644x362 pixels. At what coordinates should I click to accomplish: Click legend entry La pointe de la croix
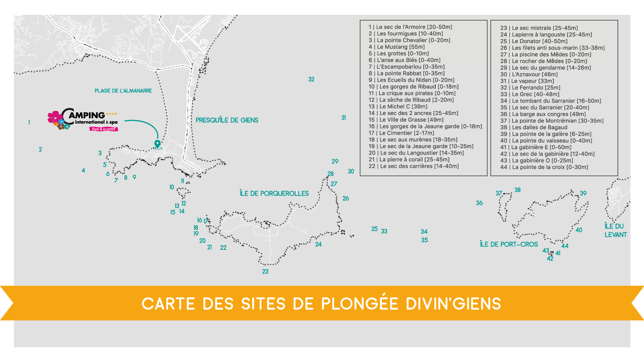coord(544,167)
